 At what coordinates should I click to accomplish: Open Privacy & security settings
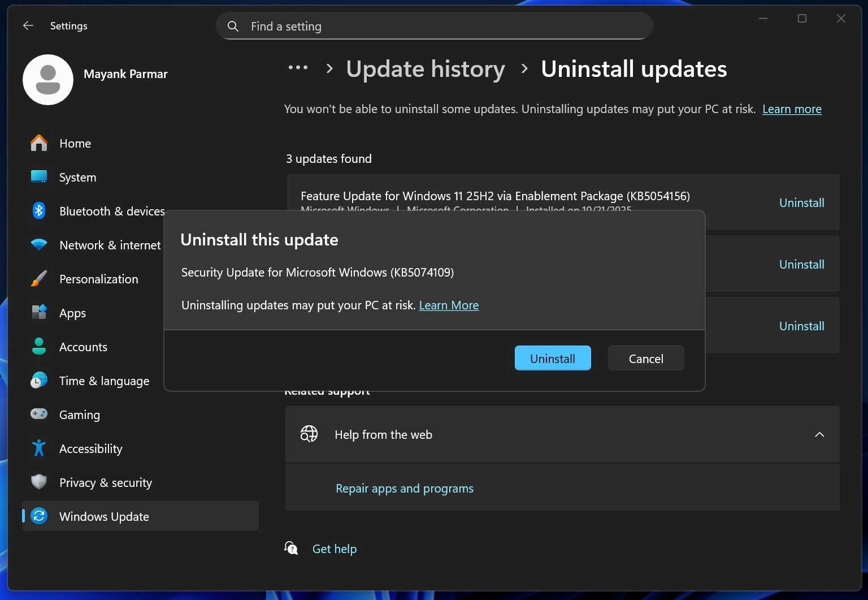click(x=105, y=482)
